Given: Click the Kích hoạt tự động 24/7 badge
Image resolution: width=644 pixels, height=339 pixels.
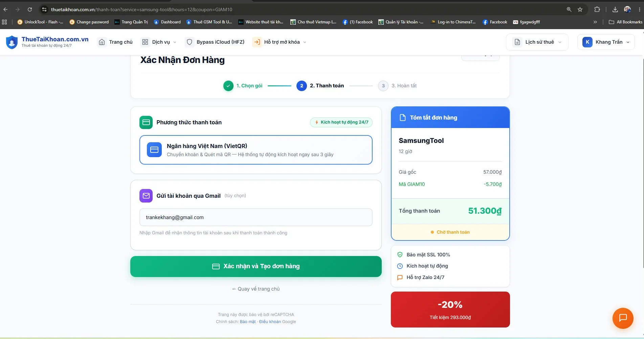Looking at the screenshot, I should [341, 122].
